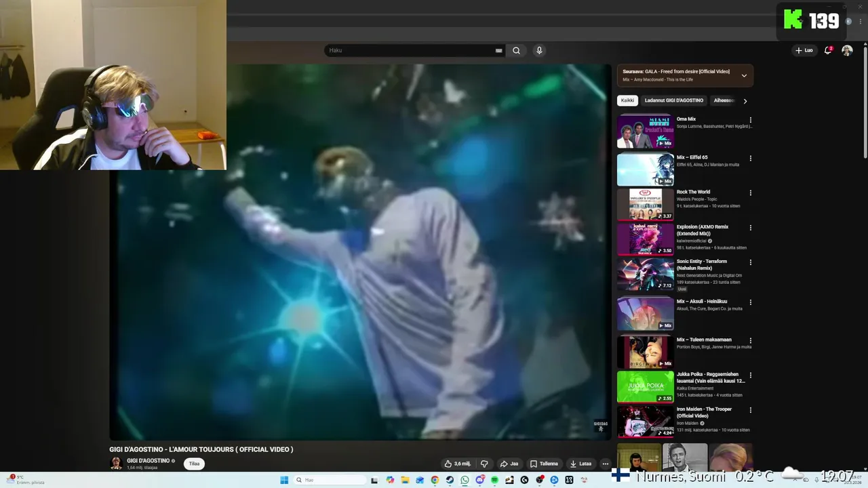Click the Luo create button

click(804, 50)
